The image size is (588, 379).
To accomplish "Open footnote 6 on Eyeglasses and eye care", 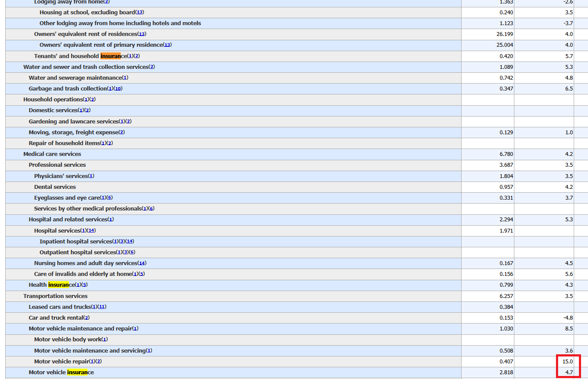I will (110, 198).
